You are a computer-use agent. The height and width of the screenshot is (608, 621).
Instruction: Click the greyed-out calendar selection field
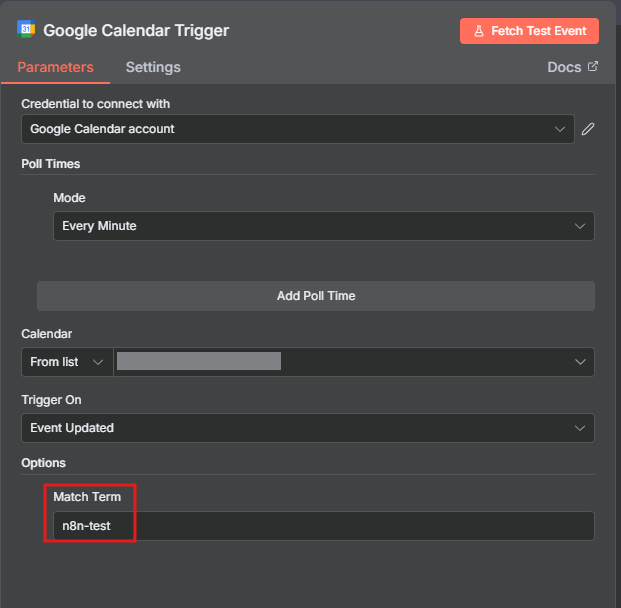(199, 362)
